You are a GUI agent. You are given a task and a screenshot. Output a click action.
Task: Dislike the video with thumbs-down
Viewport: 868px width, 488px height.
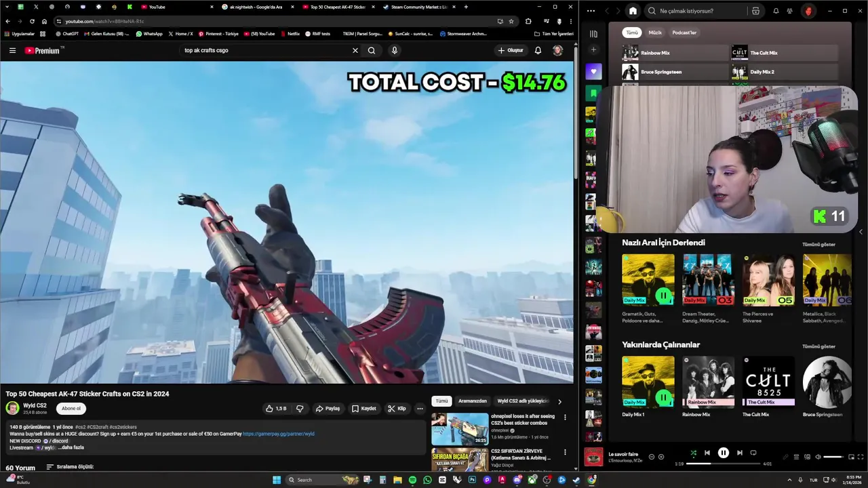[x=300, y=409]
